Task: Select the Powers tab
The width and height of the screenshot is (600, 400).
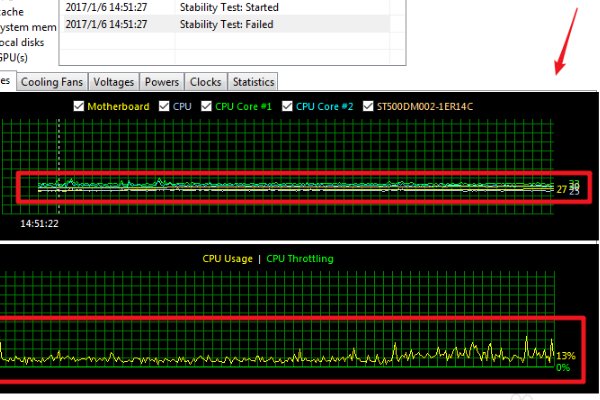Action: coord(162,81)
